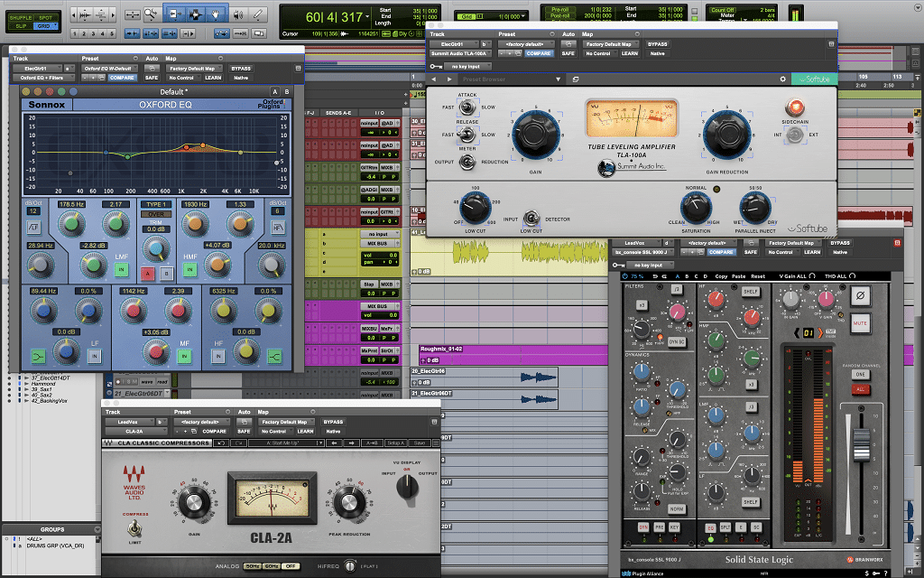924x578 pixels.
Task: Click SAFE in the SSL plugin header
Action: [750, 252]
